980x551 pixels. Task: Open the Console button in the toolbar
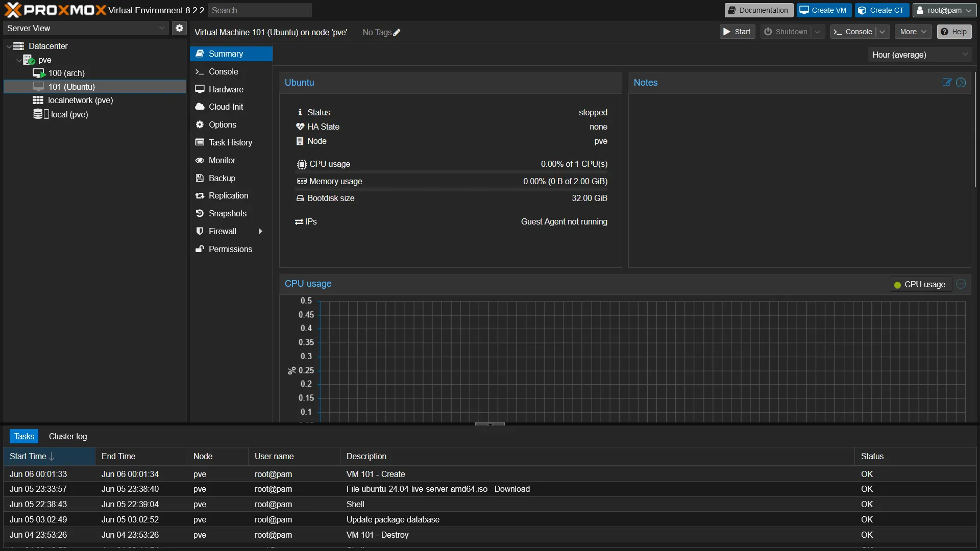pos(853,32)
